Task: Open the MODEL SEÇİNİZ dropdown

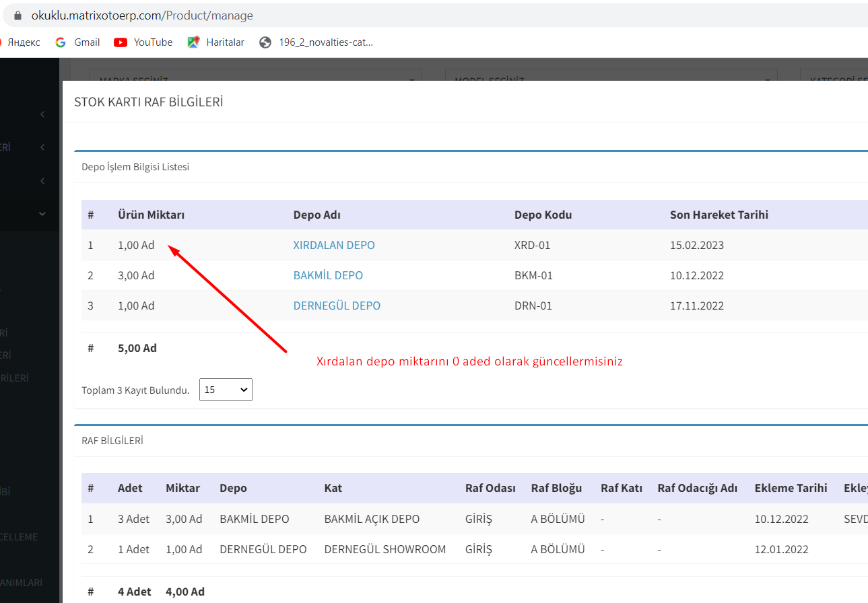Action: pos(611,75)
